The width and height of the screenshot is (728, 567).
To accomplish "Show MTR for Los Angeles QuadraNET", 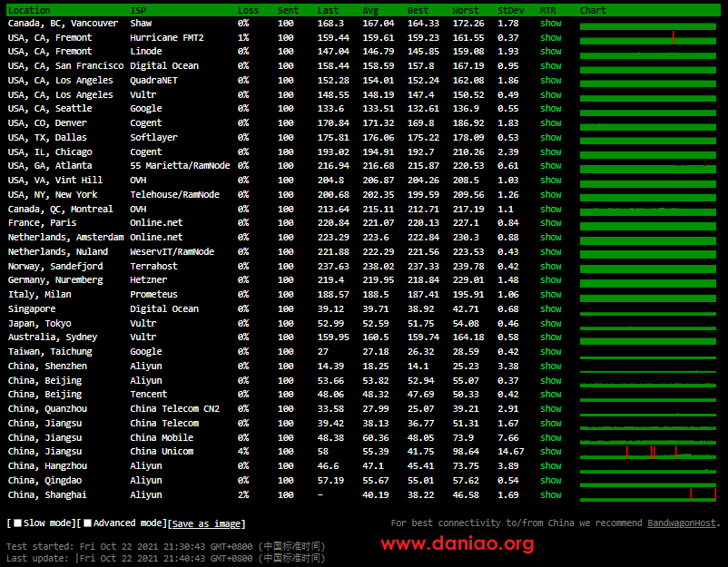I will click(551, 80).
